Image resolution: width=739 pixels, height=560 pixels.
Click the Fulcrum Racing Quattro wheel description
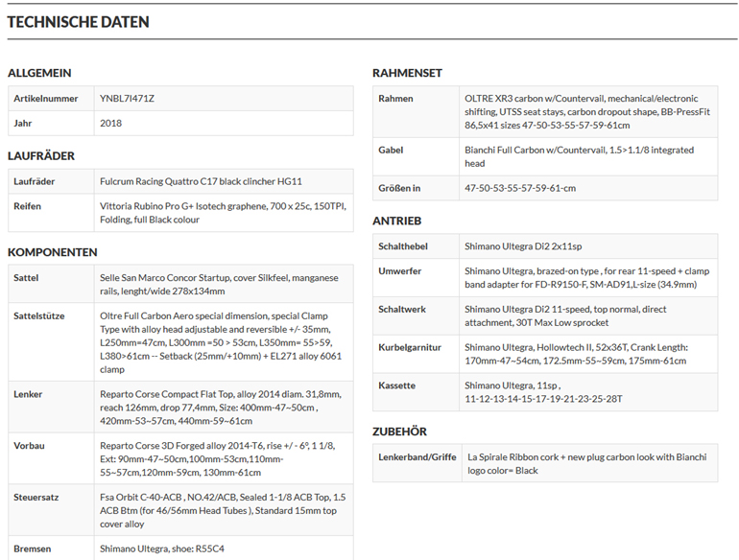201,181
